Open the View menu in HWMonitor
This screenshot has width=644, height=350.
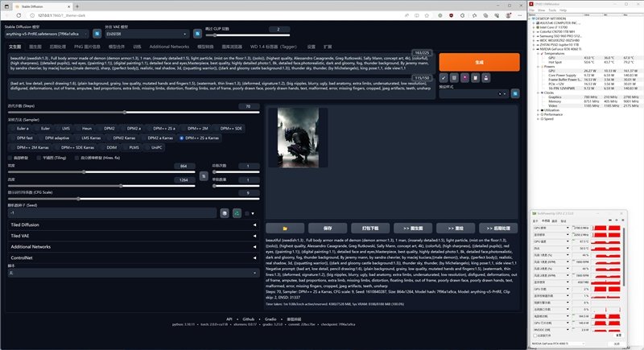pyautogui.click(x=542, y=10)
